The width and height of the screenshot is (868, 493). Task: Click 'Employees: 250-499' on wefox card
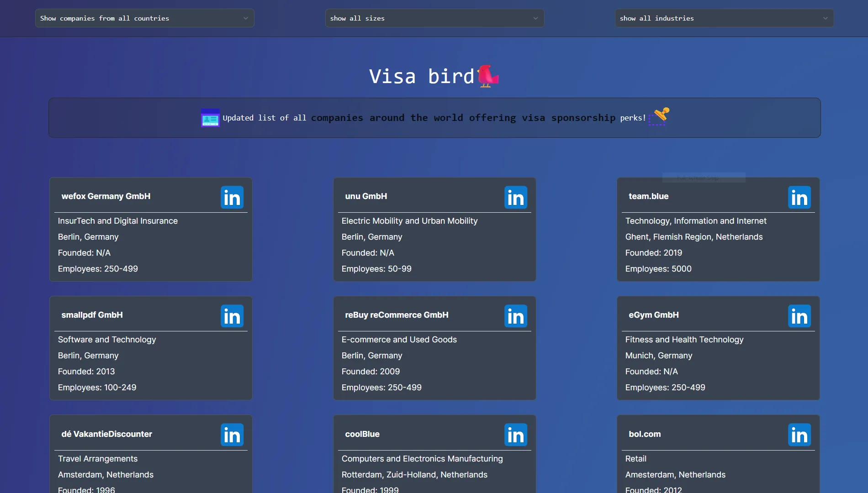point(98,269)
